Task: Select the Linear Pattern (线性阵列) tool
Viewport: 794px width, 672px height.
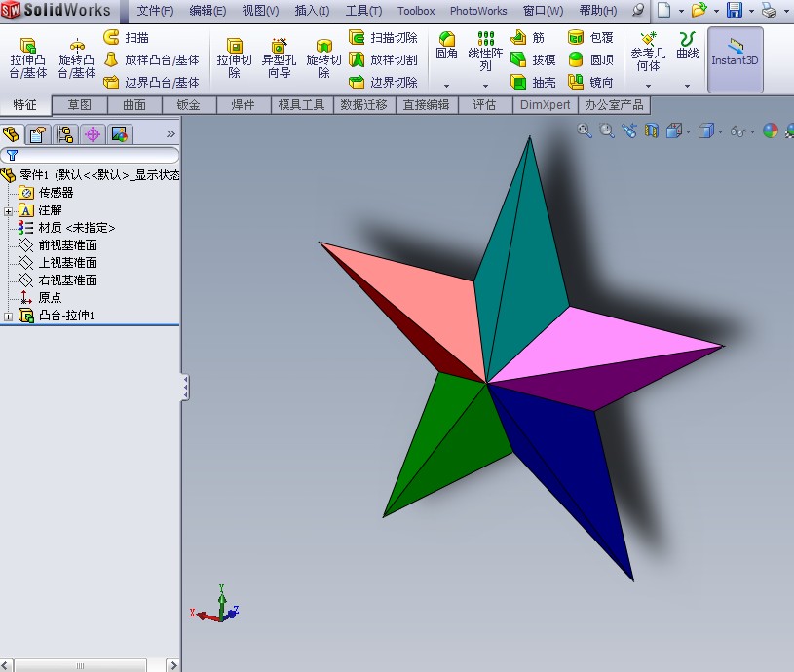Action: (485, 51)
